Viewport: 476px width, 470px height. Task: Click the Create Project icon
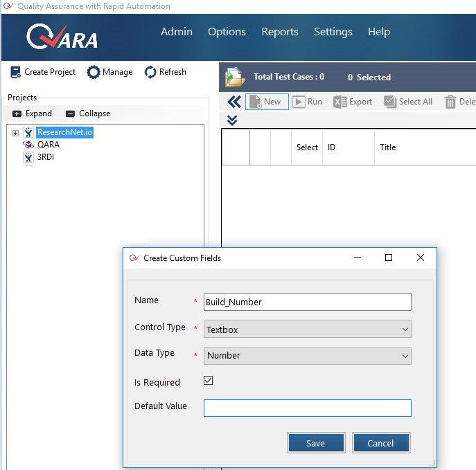(x=16, y=72)
